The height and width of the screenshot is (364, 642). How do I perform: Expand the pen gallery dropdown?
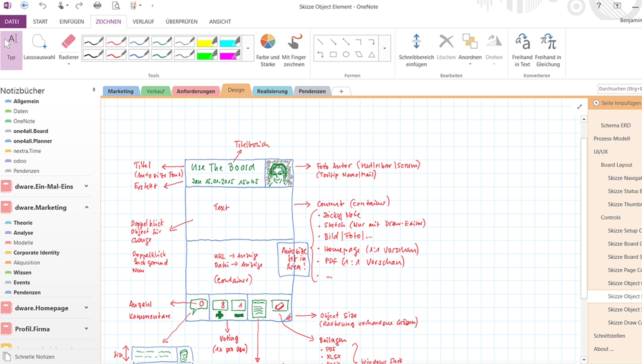(x=248, y=48)
